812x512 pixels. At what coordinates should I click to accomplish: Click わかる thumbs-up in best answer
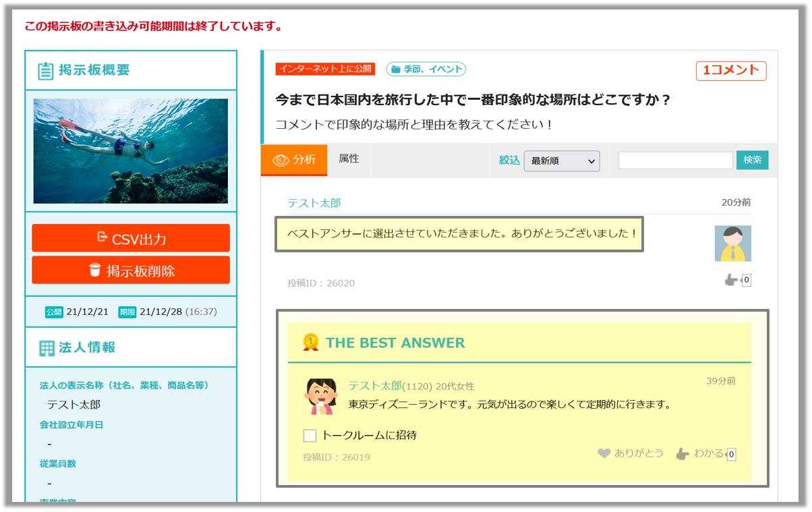click(683, 453)
